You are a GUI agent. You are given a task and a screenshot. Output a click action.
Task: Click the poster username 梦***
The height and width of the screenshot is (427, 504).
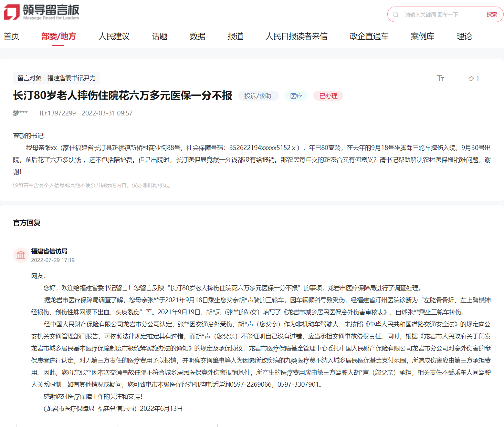[20, 113]
